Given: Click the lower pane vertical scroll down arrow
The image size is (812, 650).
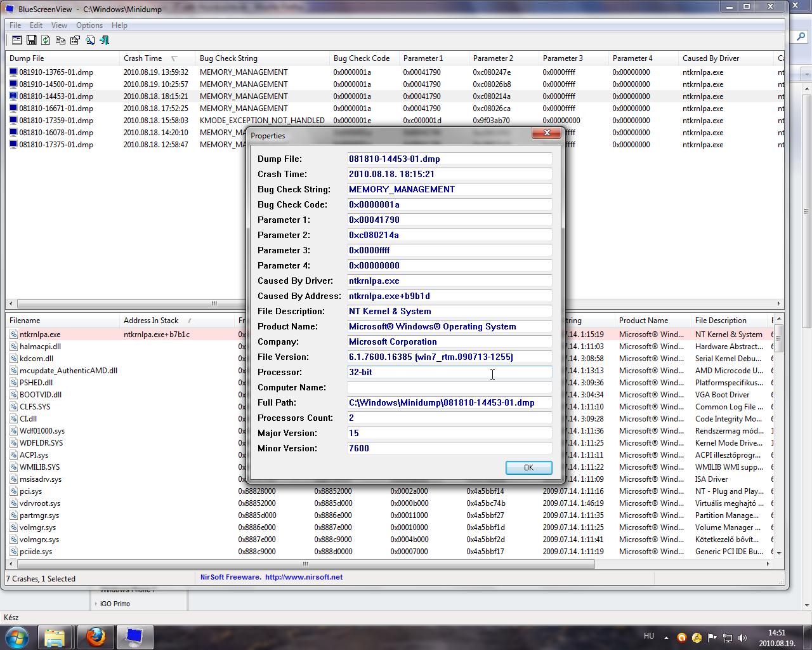Looking at the screenshot, I should click(779, 552).
